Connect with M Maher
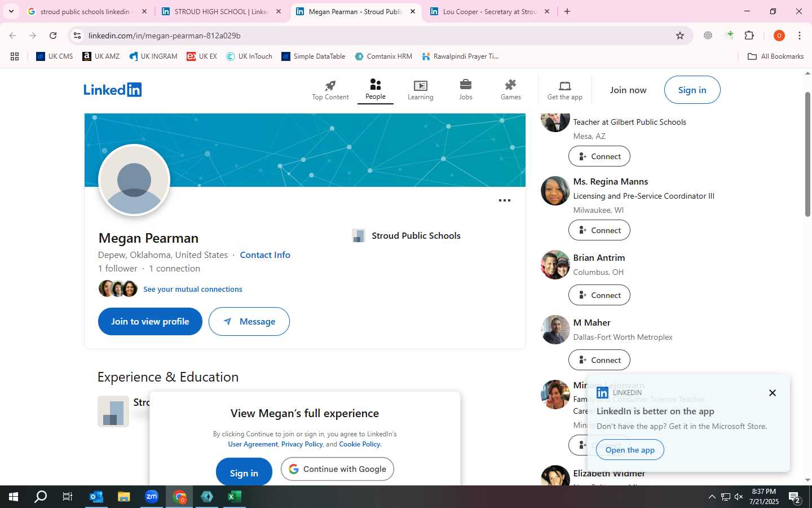This screenshot has height=508, width=812. click(599, 360)
